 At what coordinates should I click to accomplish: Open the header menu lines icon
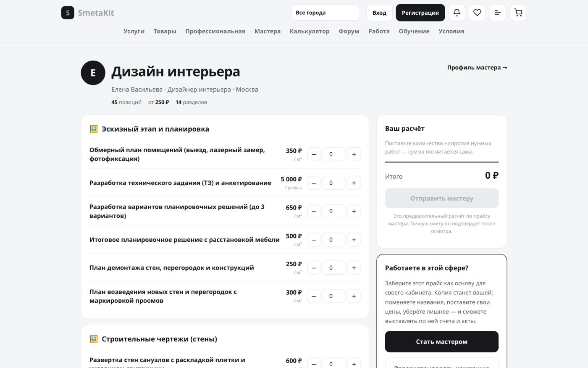pyautogui.click(x=498, y=13)
